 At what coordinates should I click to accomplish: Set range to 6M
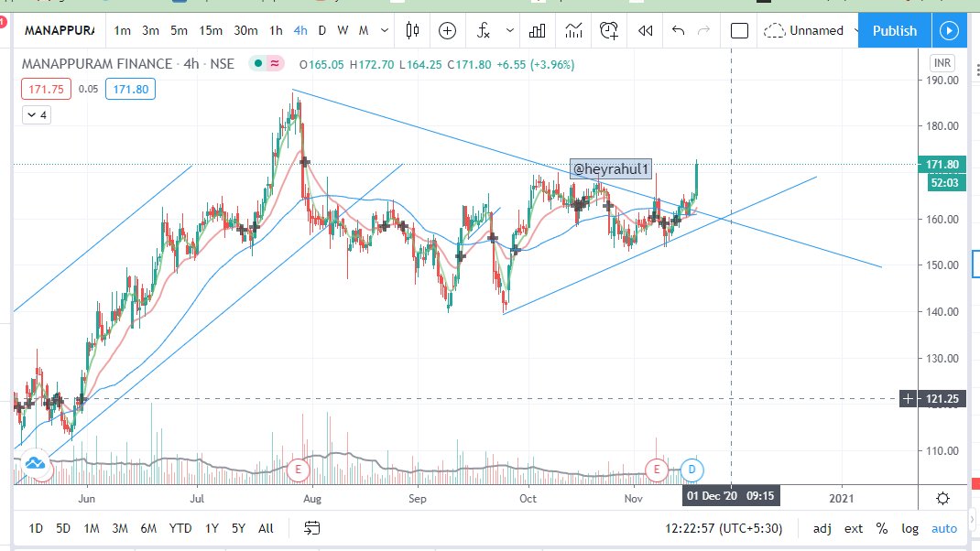[x=148, y=528]
